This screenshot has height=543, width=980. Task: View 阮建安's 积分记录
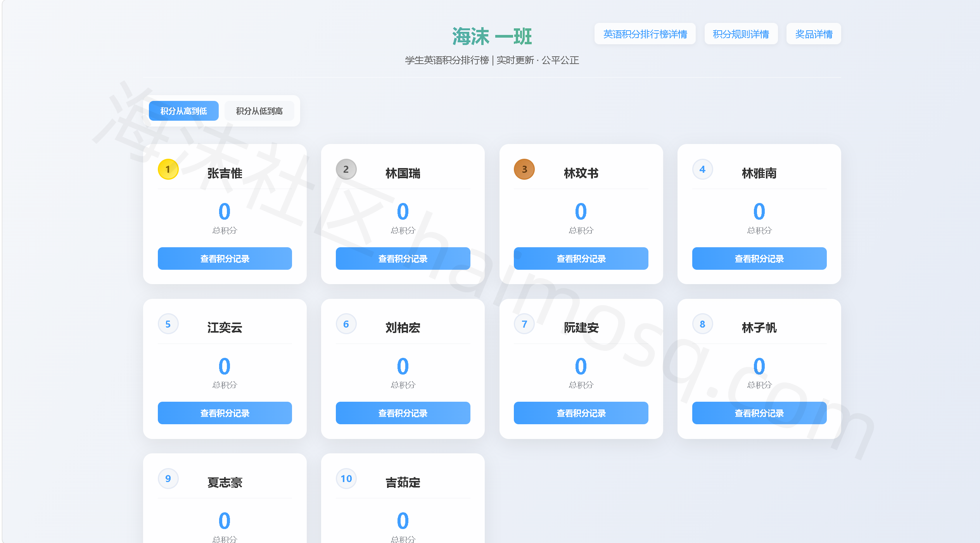(581, 413)
